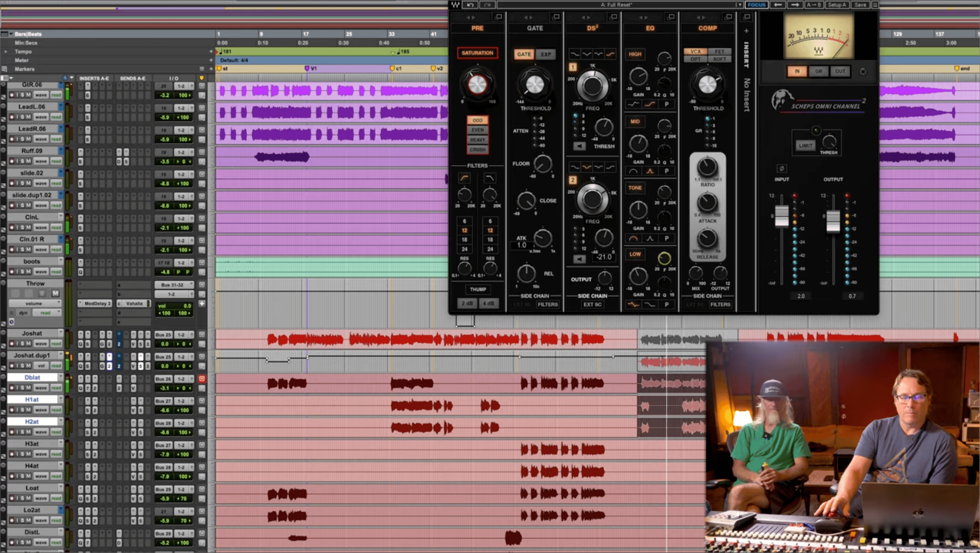Expand the GATE module pop-out icon
The width and height of the screenshot is (980, 553).
click(x=555, y=17)
